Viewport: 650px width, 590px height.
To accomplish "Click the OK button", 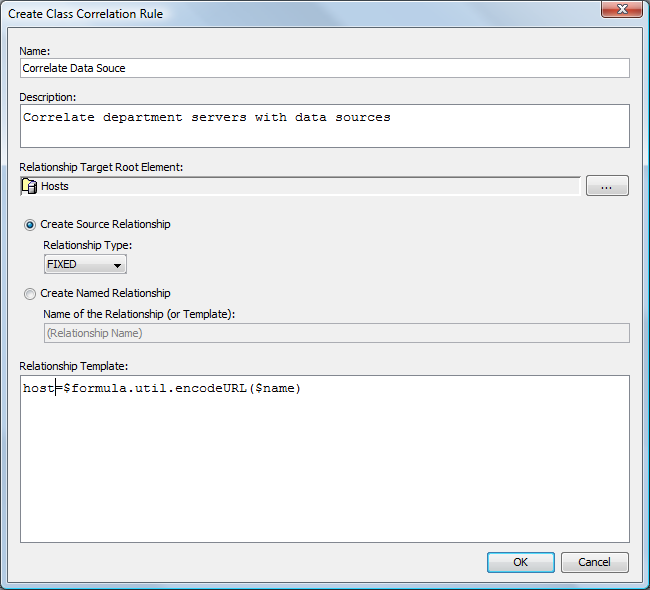I will tap(521, 562).
